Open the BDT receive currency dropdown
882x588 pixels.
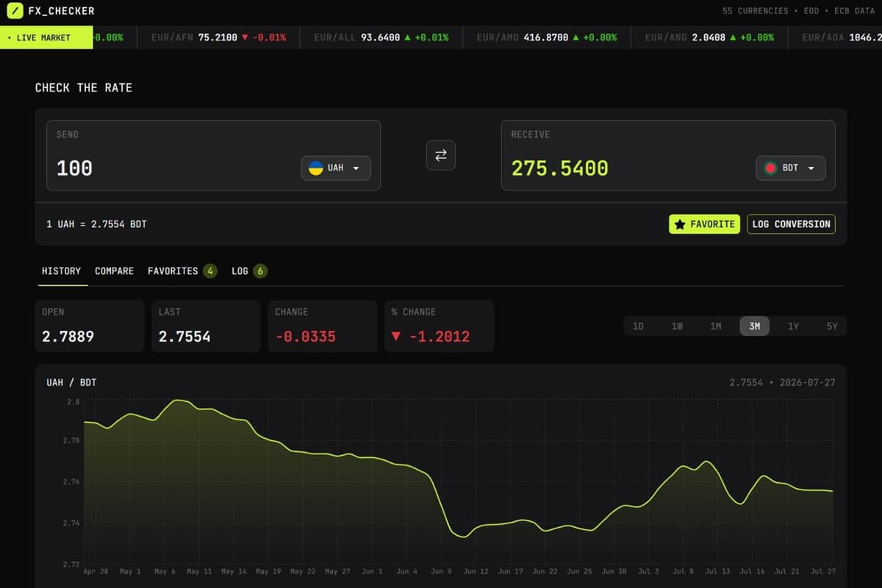coord(790,168)
